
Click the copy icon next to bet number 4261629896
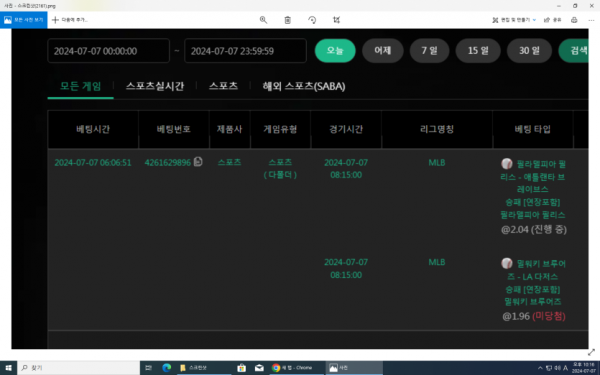coord(198,162)
